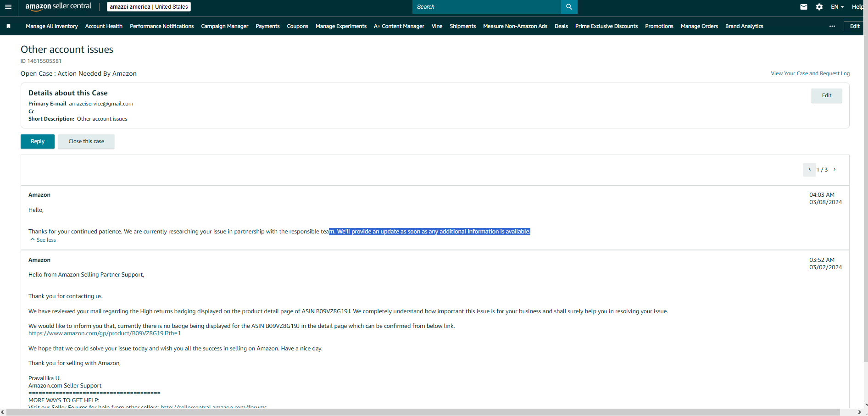Image resolution: width=868 pixels, height=416 pixels.
Task: Click the case ID 14615505381 text
Action: point(41,61)
